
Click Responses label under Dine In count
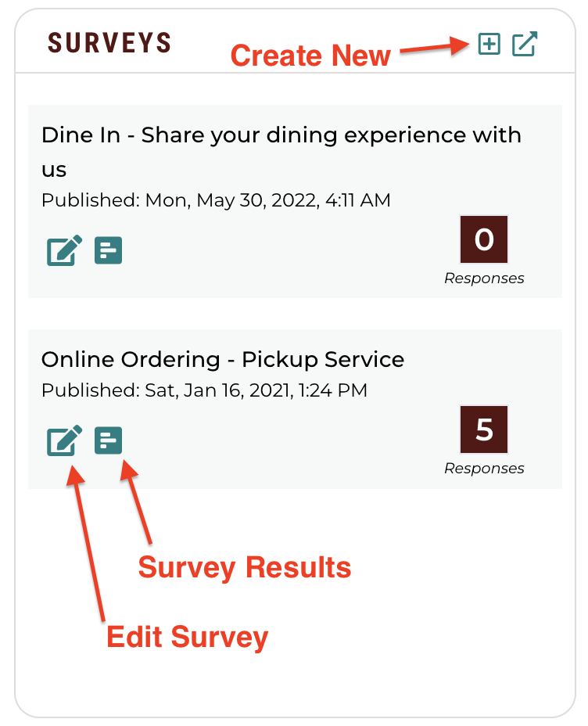484,279
